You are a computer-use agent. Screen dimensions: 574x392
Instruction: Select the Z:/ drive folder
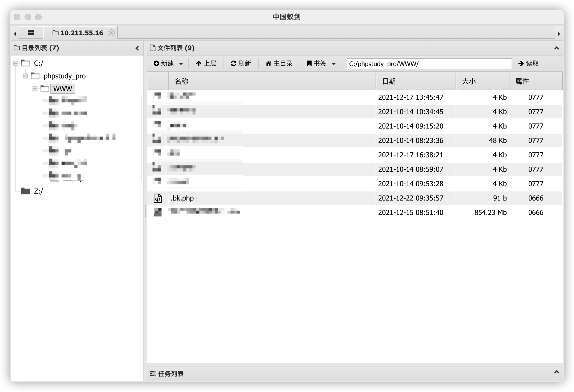point(38,191)
